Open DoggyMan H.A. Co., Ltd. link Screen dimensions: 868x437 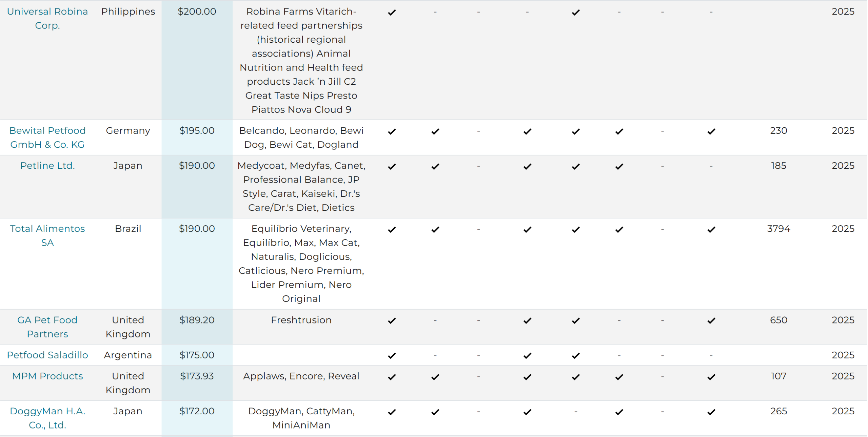(x=47, y=418)
